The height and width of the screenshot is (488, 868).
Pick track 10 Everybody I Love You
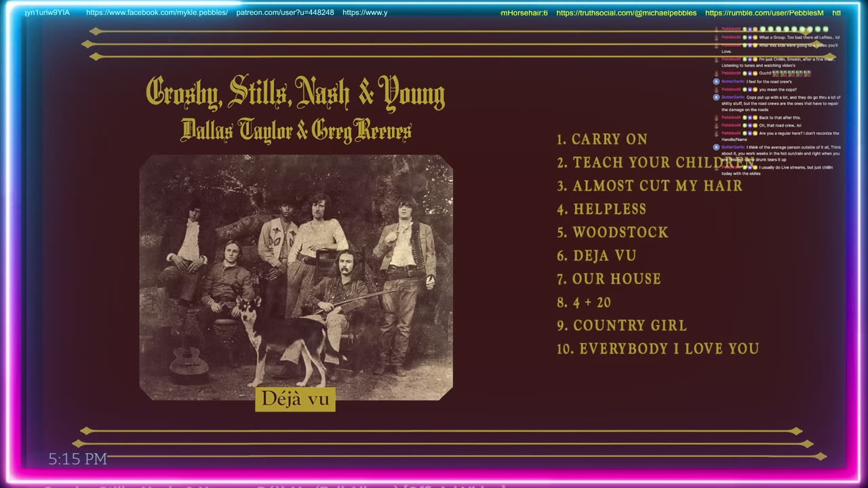point(658,348)
